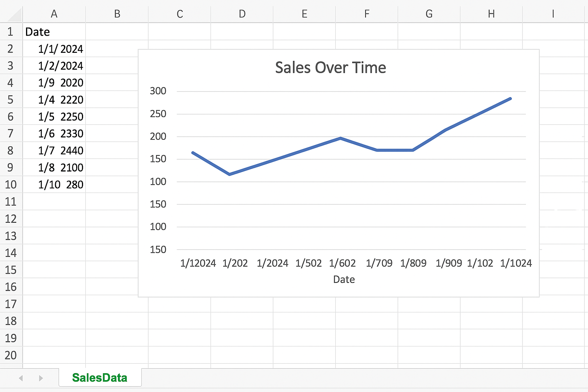The width and height of the screenshot is (588, 392).
Task: Click cell containing '1/5 2250'
Action: tap(54, 116)
